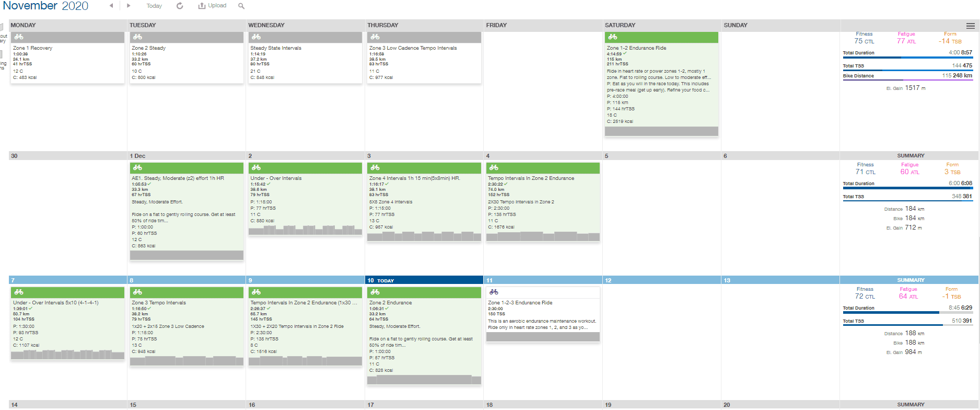Click power graph on Under - Over Intervals Dec 2
Image resolution: width=980 pixels, height=410 pixels.
point(306,230)
